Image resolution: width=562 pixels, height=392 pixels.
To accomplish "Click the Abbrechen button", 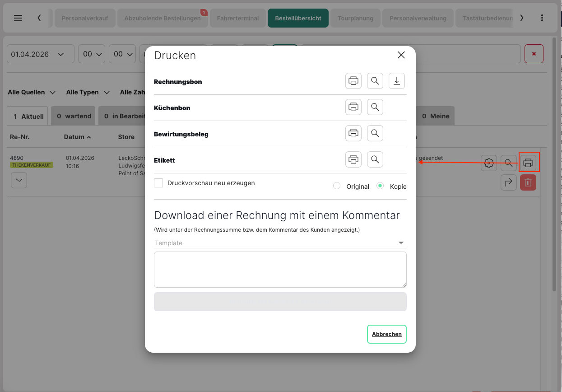I will pos(386,334).
